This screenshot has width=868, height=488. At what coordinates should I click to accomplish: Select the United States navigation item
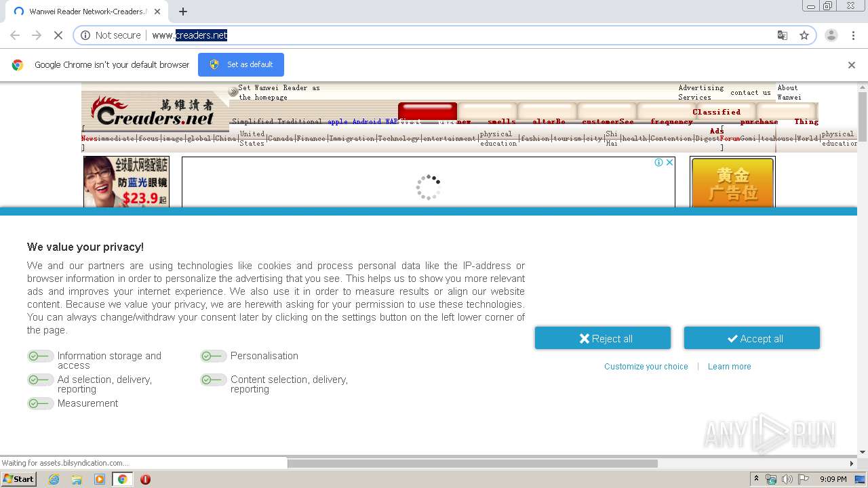pyautogui.click(x=252, y=138)
